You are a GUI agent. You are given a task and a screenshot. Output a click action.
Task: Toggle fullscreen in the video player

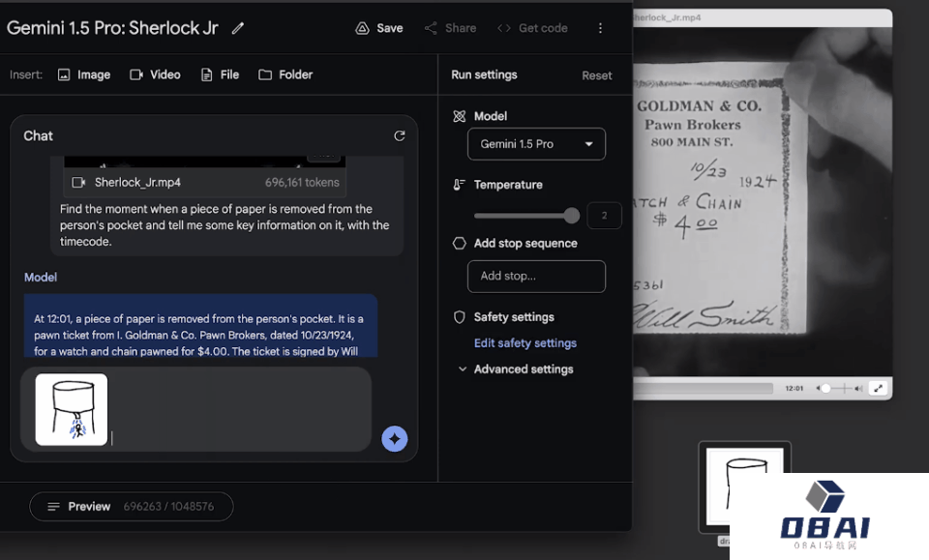point(878,389)
